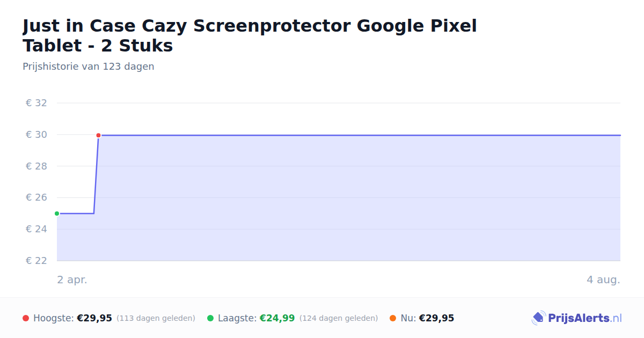This screenshot has height=338, width=644.
Task: Click the 4 aug. end date label
Action: 603,280
